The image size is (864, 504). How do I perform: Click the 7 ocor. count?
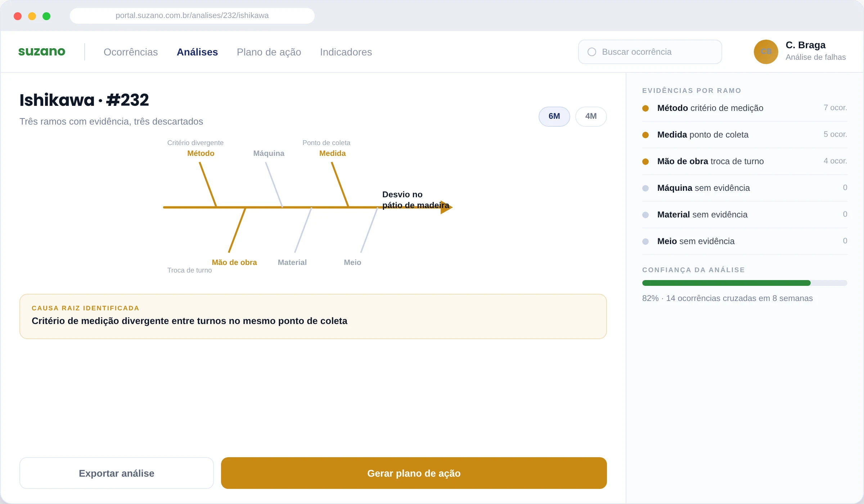coord(835,108)
